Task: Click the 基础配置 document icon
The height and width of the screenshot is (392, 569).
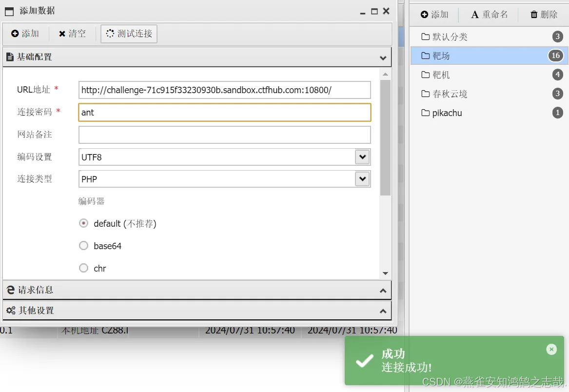Action: pyautogui.click(x=10, y=57)
